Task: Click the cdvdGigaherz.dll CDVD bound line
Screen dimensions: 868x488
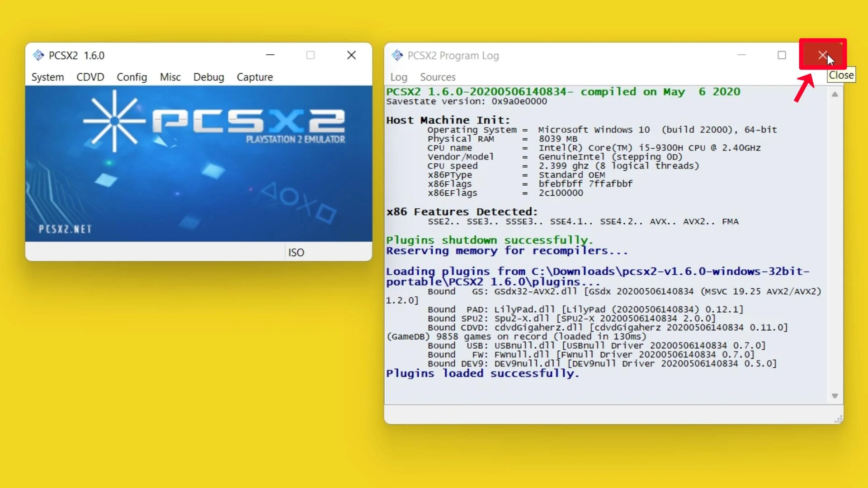Action: [x=608, y=328]
